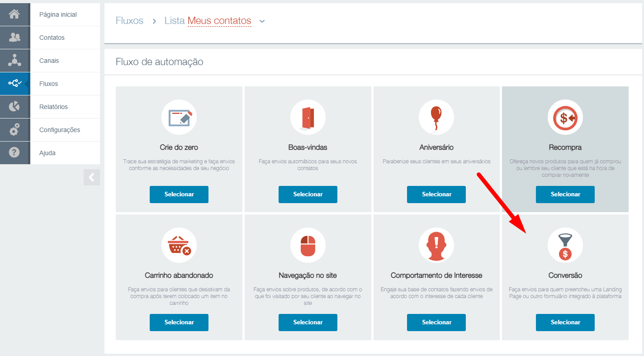Image resolution: width=644 pixels, height=356 pixels.
Task: Open Canais menu item
Action: click(65, 61)
